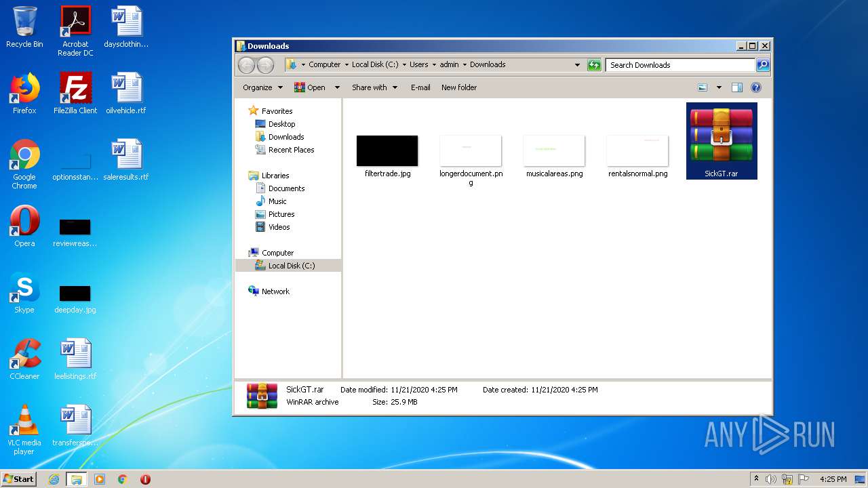Open the Google Chrome desktop shortcut

(24, 165)
